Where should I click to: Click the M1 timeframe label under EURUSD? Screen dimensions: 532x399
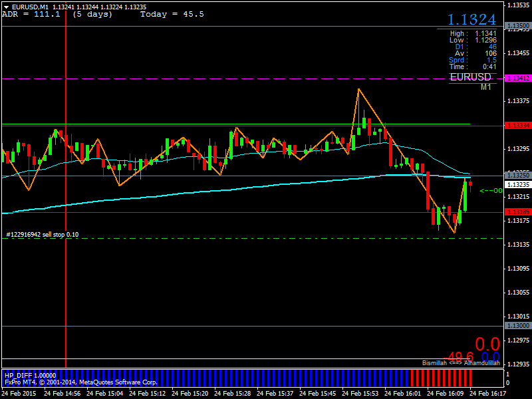(x=486, y=87)
